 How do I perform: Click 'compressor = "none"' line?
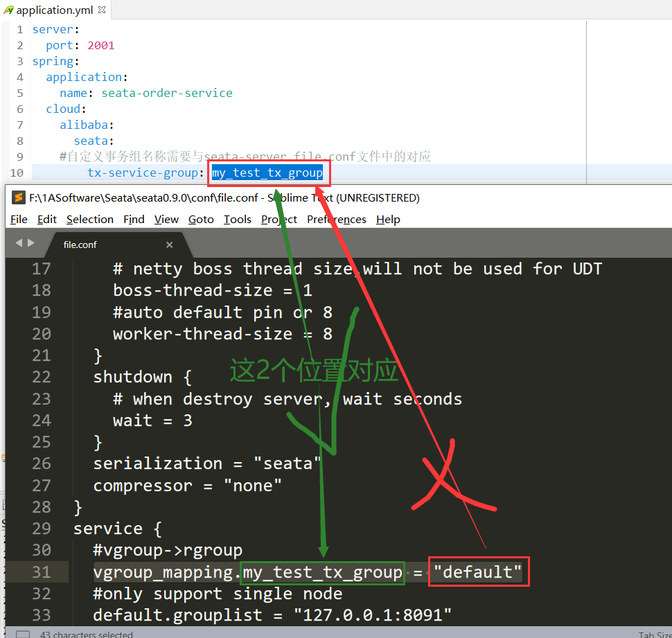(188, 486)
